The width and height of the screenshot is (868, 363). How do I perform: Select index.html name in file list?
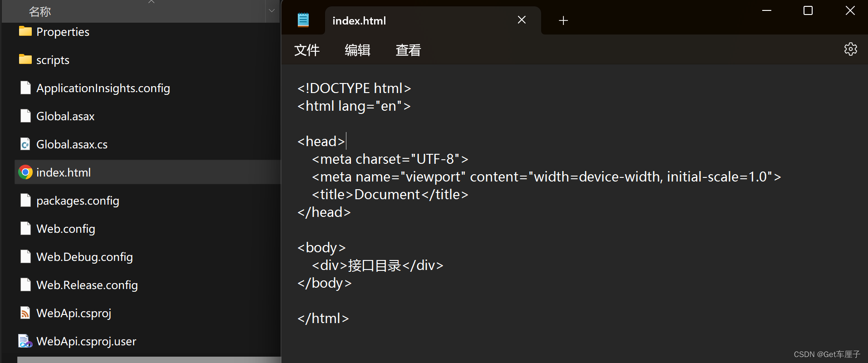64,173
